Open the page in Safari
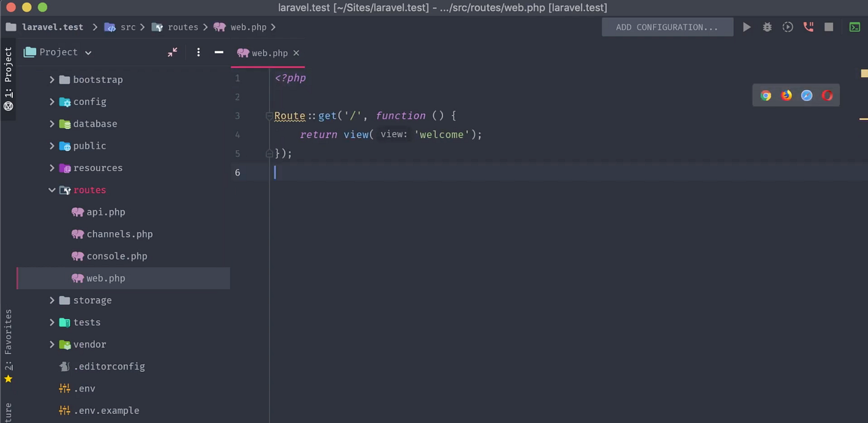Screen dimensions: 868x423 (x=807, y=95)
